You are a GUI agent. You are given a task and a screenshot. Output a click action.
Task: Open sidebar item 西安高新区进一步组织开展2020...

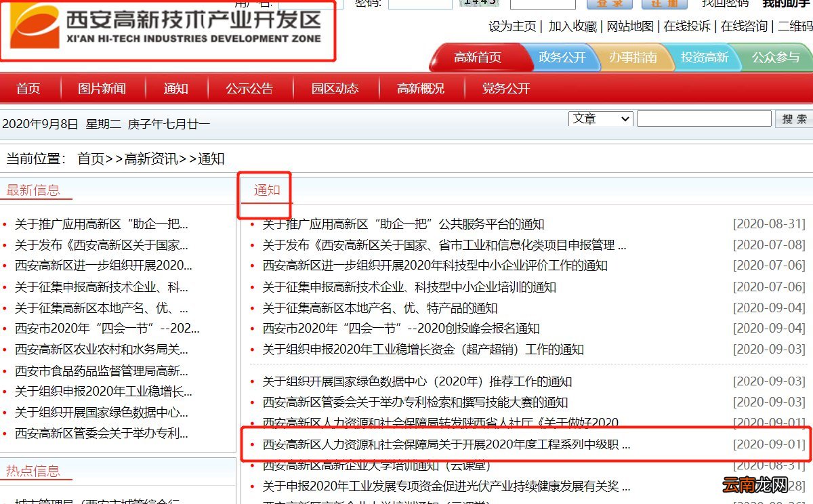104,266
